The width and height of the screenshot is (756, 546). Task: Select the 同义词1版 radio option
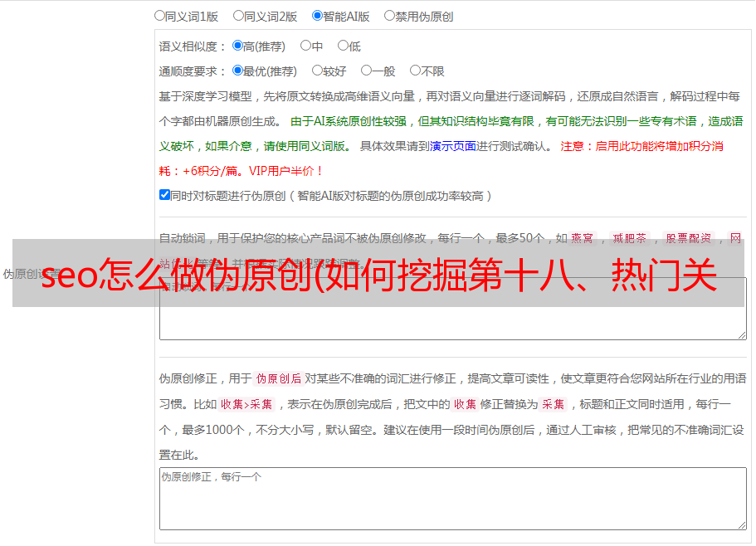(x=159, y=16)
